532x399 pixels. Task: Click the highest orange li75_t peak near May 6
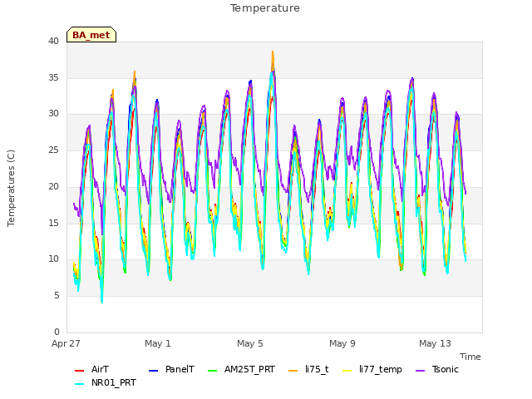(273, 52)
